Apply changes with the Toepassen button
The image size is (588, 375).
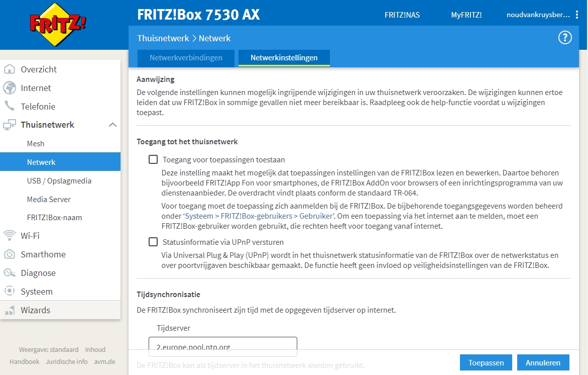[485, 362]
